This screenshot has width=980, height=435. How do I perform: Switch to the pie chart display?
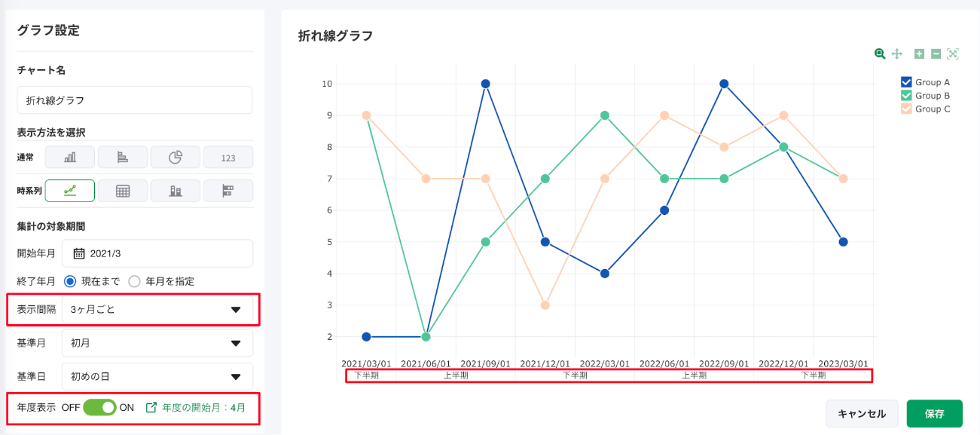(x=176, y=157)
